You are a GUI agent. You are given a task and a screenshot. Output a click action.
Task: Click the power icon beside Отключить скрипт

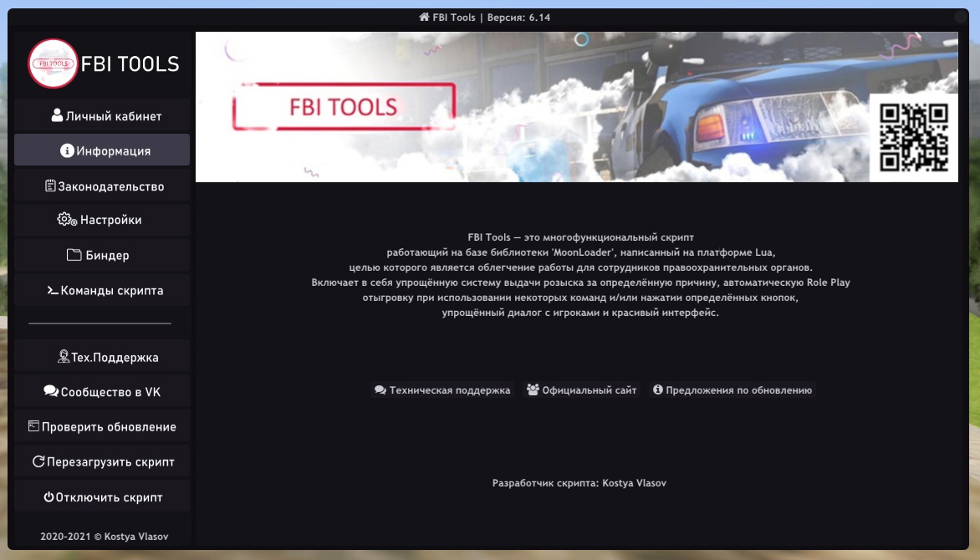(48, 496)
